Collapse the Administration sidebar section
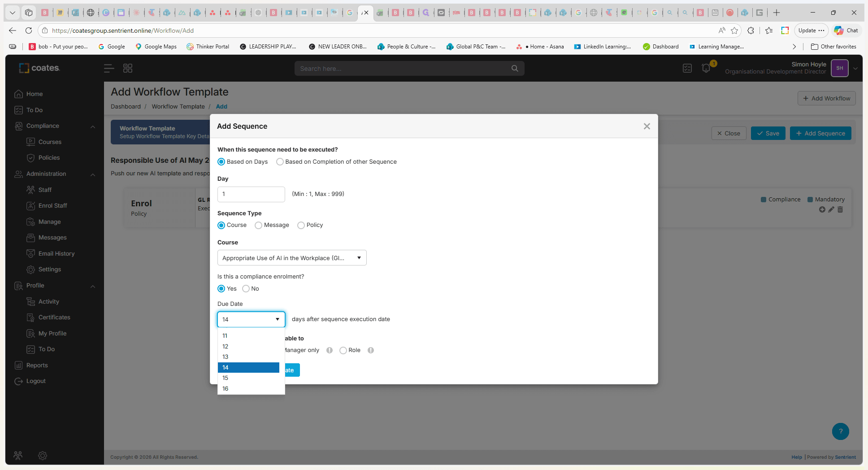Image resolution: width=868 pixels, height=470 pixels. [93, 174]
